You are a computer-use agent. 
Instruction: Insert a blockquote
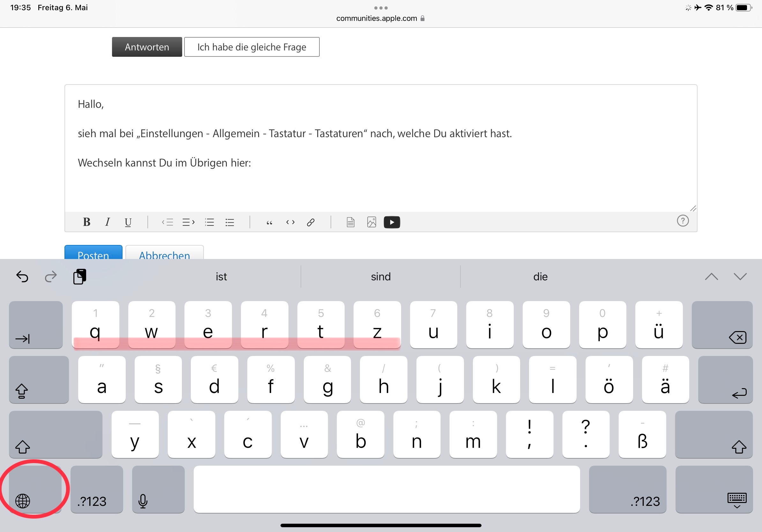270,222
